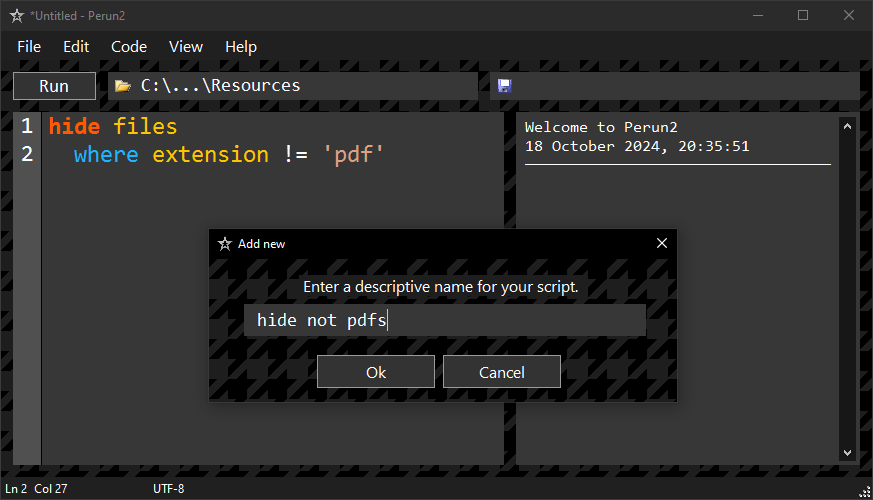Screen dimensions: 873x500
Task: Open the File menu
Action: point(29,47)
